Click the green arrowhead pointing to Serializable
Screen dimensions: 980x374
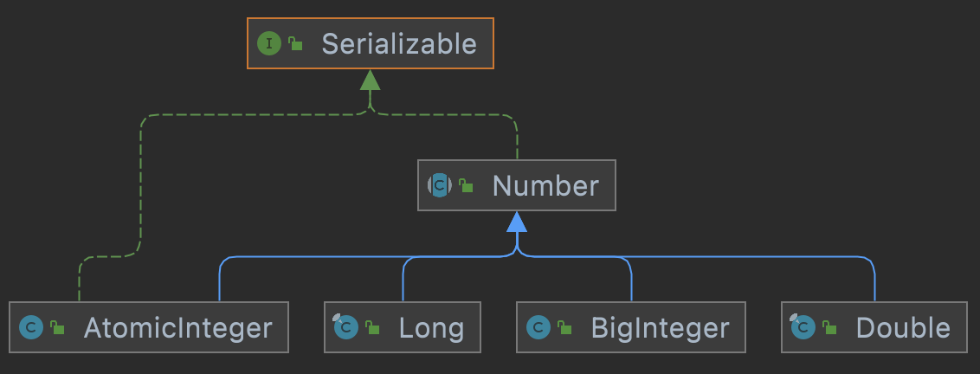371,81
